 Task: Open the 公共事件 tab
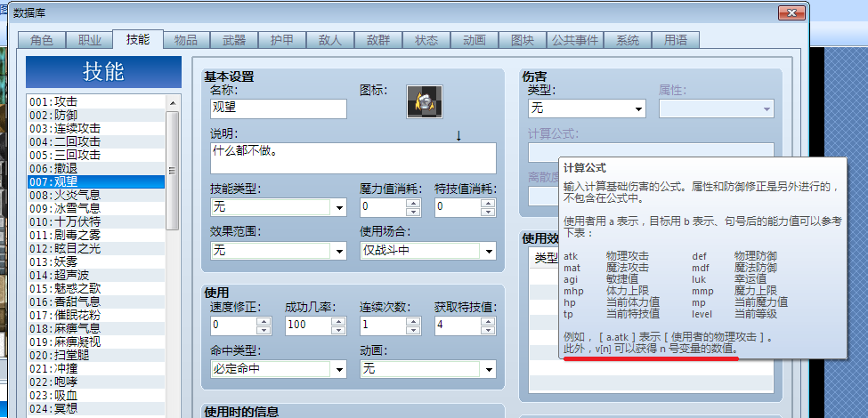pos(575,40)
